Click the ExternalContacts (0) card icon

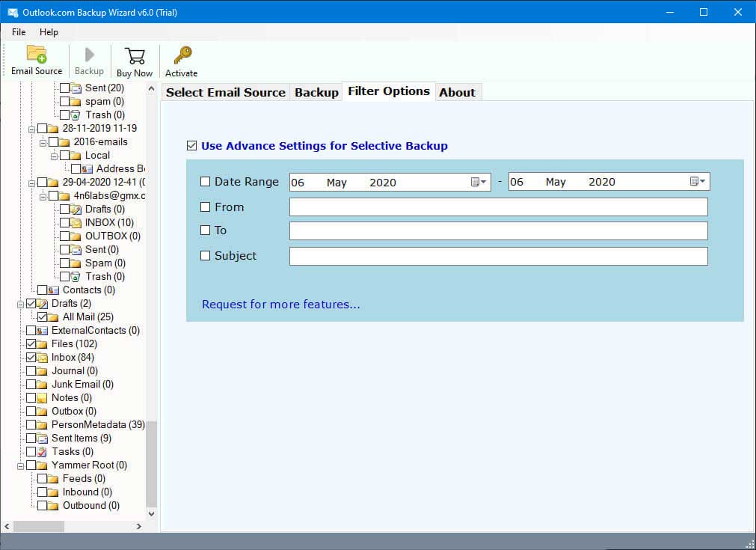click(x=42, y=331)
